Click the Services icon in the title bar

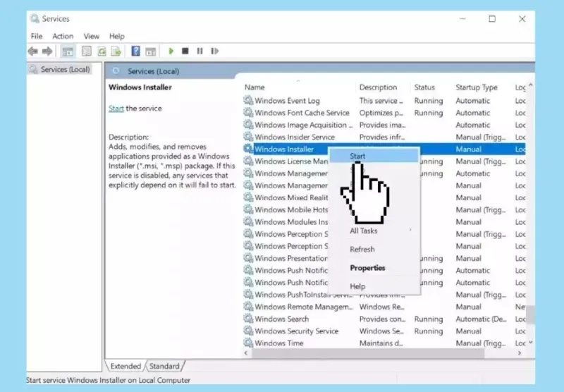(x=35, y=19)
